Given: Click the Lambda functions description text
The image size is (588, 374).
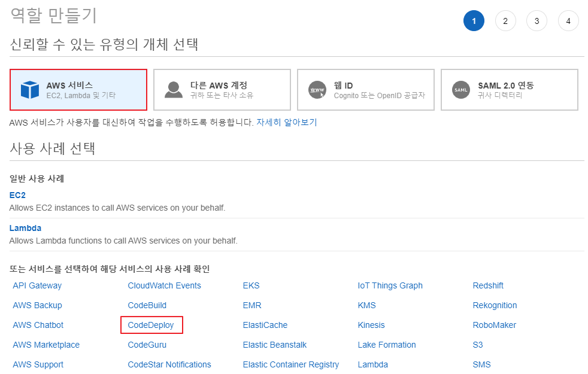Looking at the screenshot, I should click(x=123, y=241).
